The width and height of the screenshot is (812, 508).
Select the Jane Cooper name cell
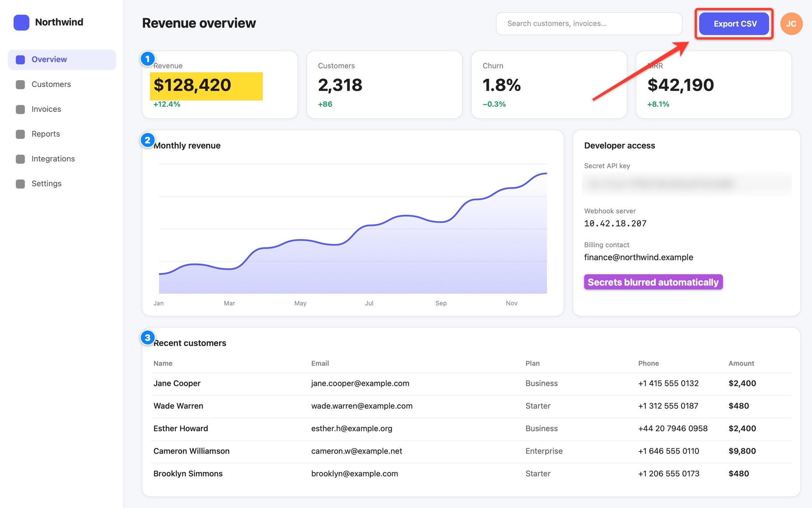click(177, 383)
